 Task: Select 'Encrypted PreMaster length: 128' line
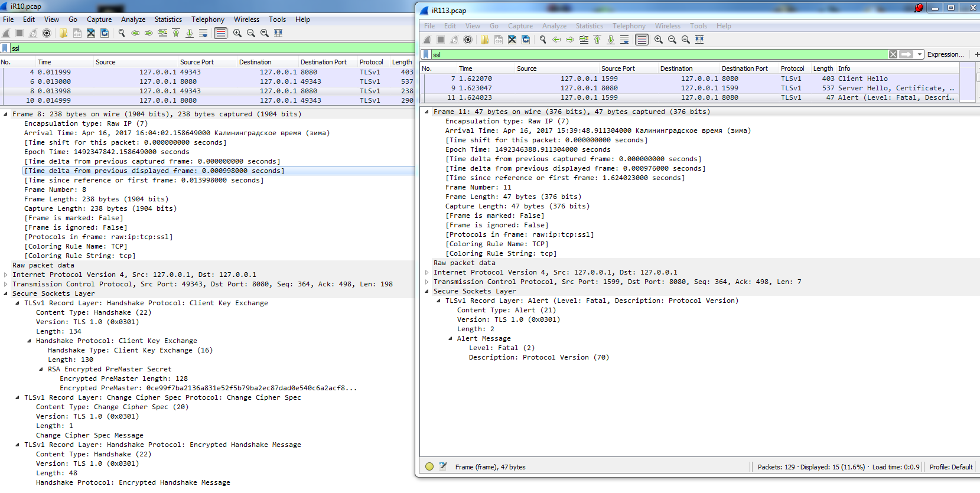pyautogui.click(x=123, y=378)
